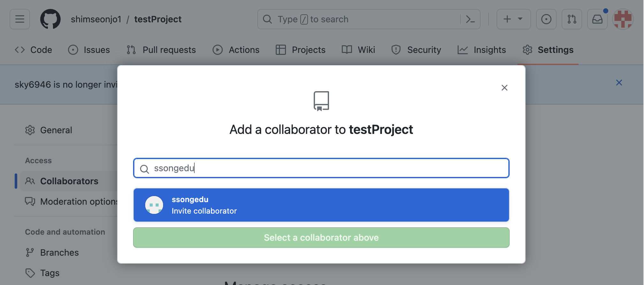Open pull requests icon in header
Viewport: 644px width, 285px height.
[572, 19]
